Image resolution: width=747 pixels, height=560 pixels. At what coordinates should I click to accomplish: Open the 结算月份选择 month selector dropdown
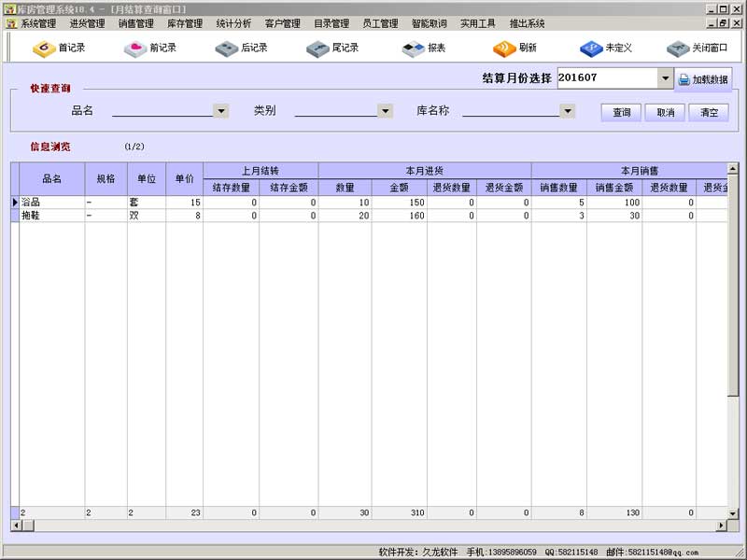(x=665, y=78)
